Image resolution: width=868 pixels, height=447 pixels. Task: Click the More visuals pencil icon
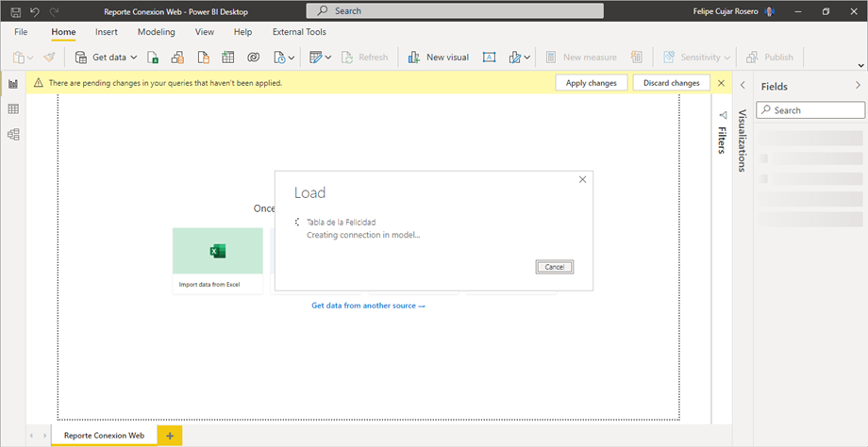tap(515, 57)
